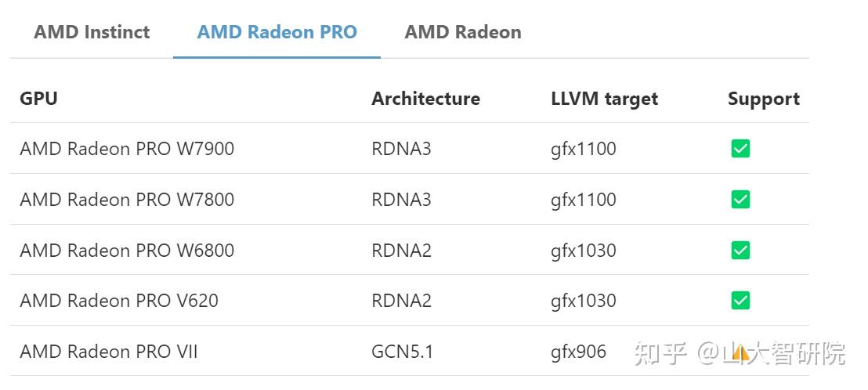Click the W7800 support checkmark

point(740,200)
